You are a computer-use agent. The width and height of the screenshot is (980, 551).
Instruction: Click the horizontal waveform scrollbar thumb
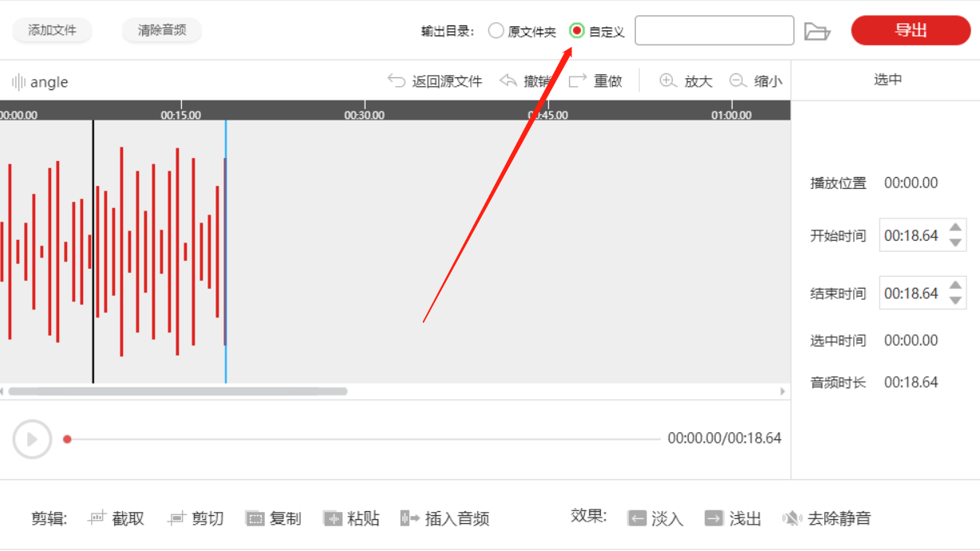pos(178,392)
